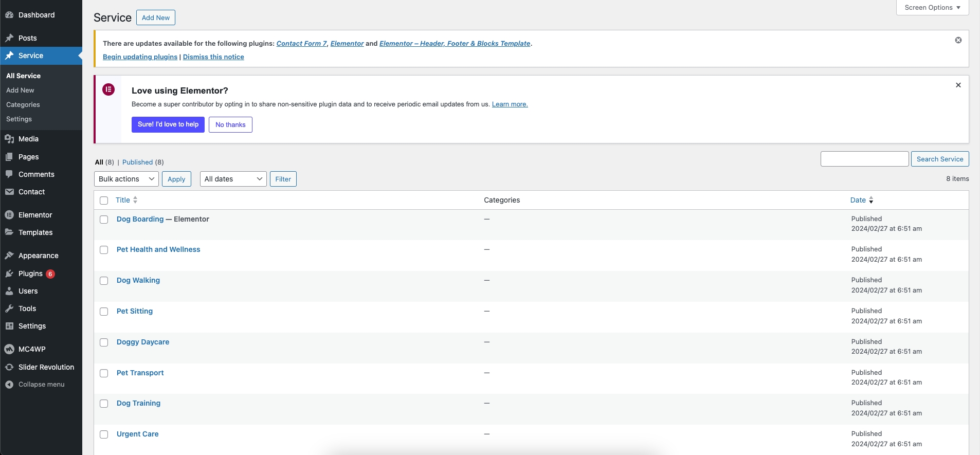Click the Media icon in sidebar

[9, 139]
